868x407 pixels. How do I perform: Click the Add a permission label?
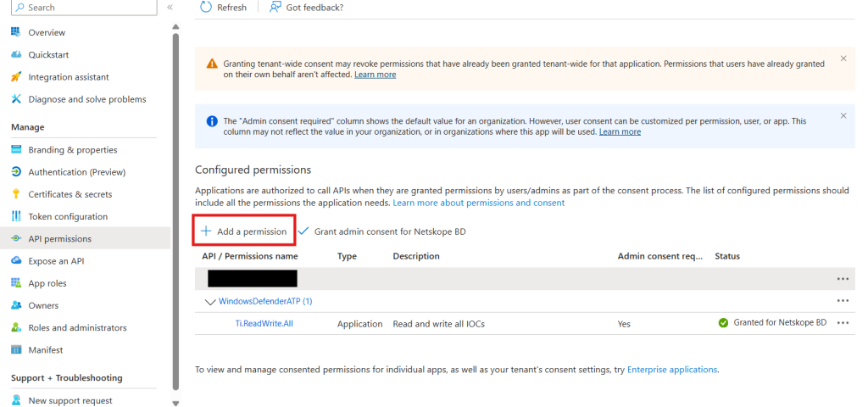[252, 231]
